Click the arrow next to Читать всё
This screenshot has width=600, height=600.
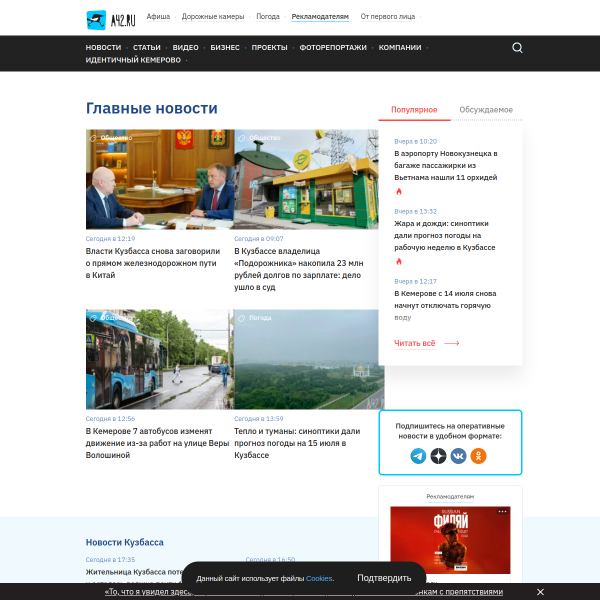point(452,343)
